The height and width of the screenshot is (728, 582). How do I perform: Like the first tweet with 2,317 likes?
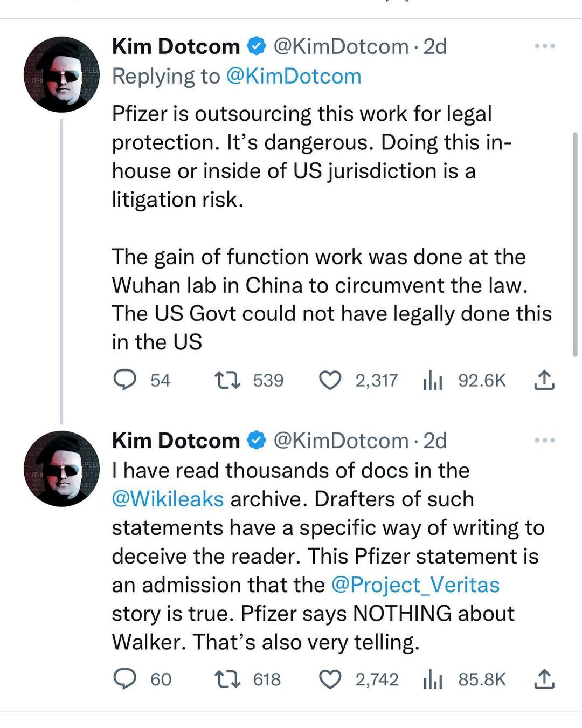pyautogui.click(x=330, y=380)
